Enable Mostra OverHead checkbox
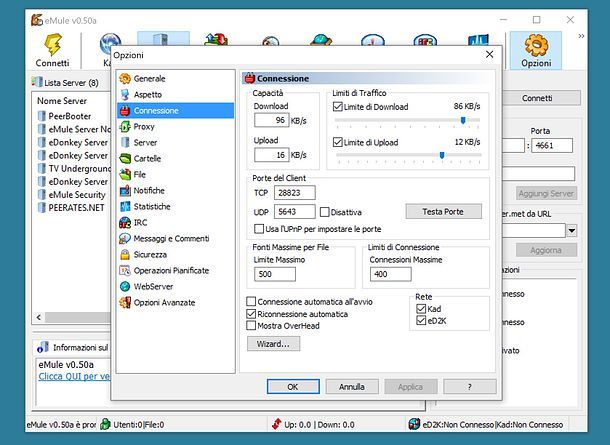610x445 pixels. (x=251, y=326)
